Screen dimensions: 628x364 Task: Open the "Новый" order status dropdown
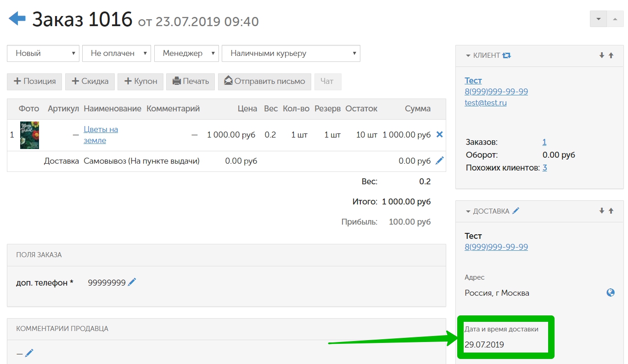click(x=43, y=54)
